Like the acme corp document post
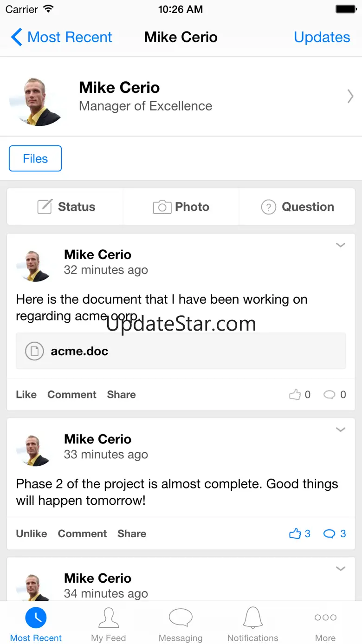The height and width of the screenshot is (644, 362). click(x=26, y=394)
